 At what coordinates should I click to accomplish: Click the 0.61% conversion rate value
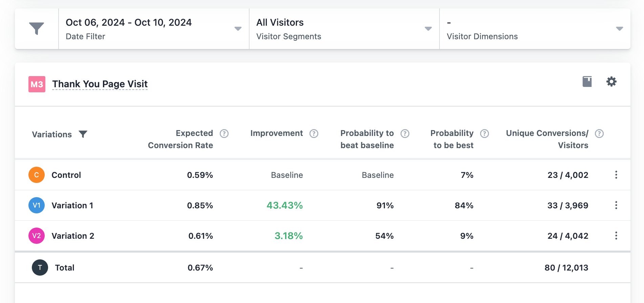coord(201,236)
